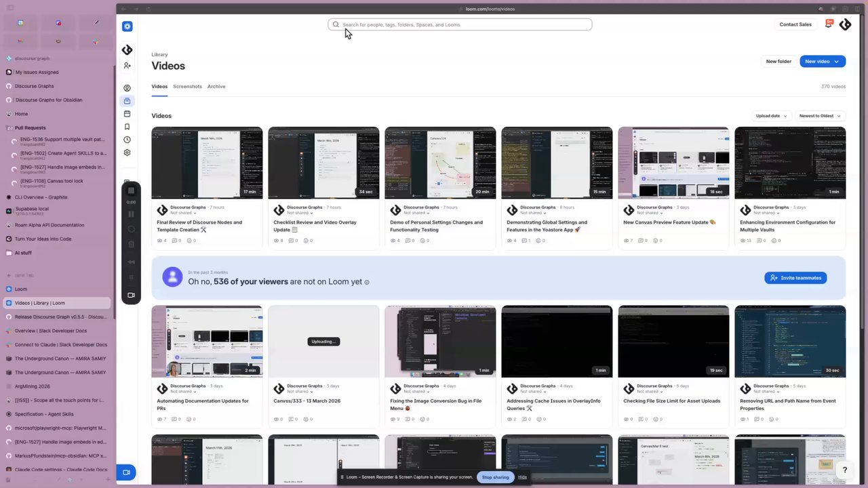Click the comments icon on Demonstrating Global Settings video

[525, 241]
